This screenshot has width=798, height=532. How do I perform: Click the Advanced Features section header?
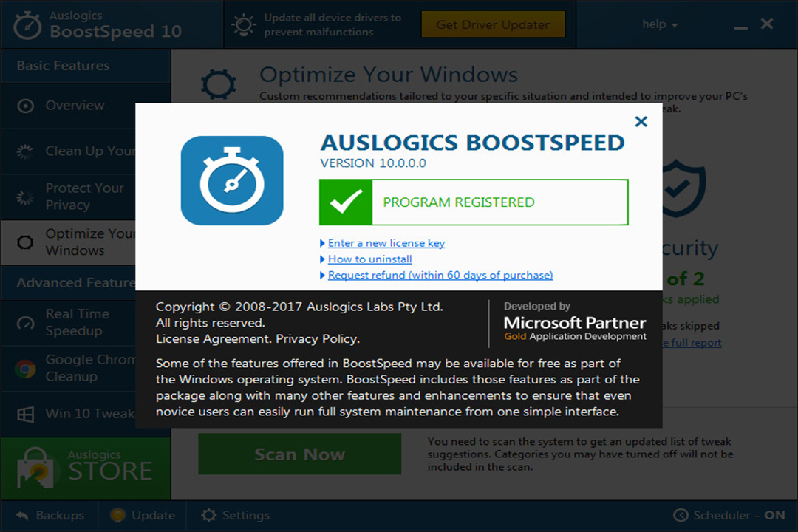[68, 282]
